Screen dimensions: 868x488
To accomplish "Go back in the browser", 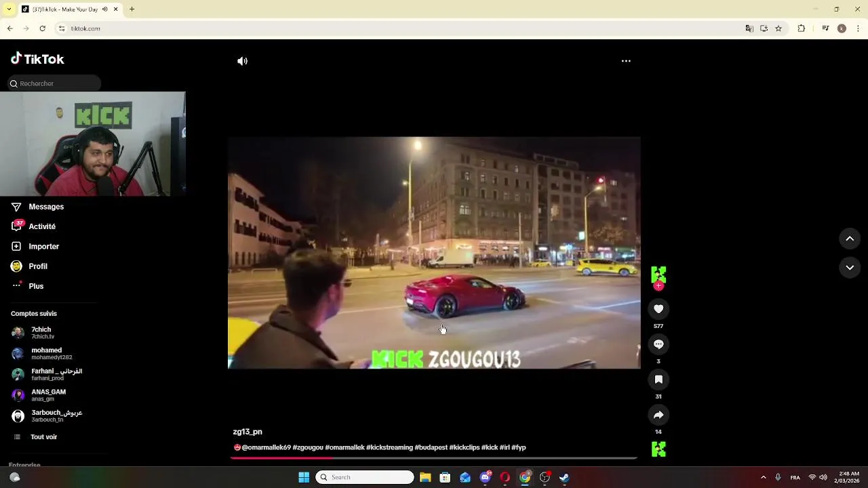I will 9,28.
